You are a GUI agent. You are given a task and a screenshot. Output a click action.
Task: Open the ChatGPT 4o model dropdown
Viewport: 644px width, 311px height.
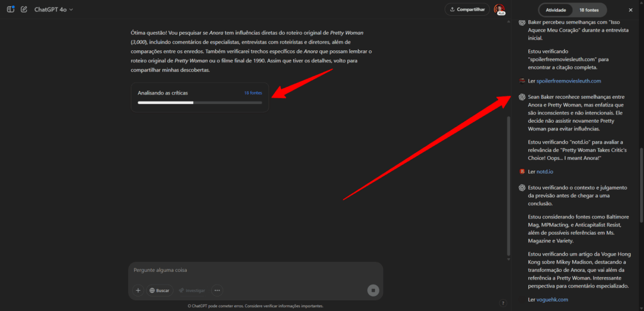point(53,9)
